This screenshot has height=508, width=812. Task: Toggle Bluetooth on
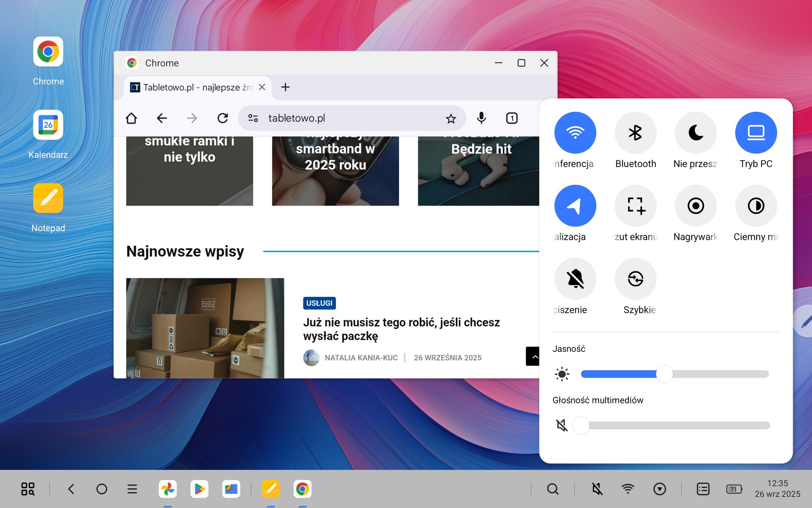(635, 133)
